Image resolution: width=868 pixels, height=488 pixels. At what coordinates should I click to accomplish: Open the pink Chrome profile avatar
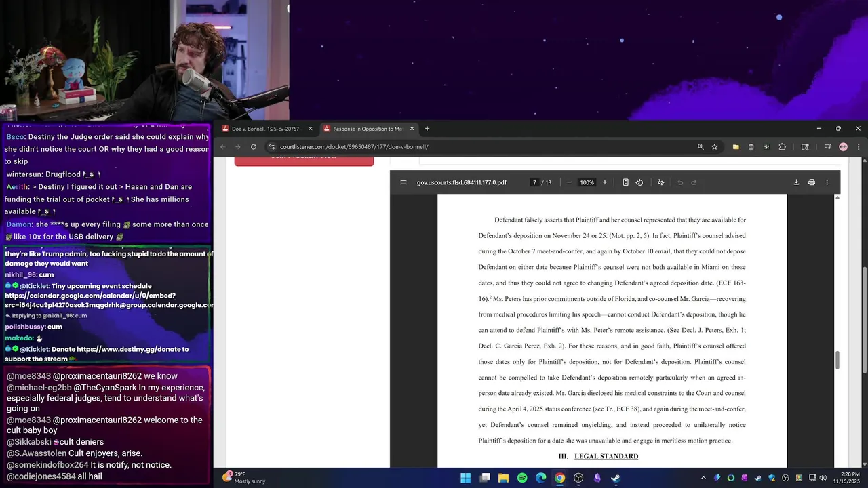[844, 146]
